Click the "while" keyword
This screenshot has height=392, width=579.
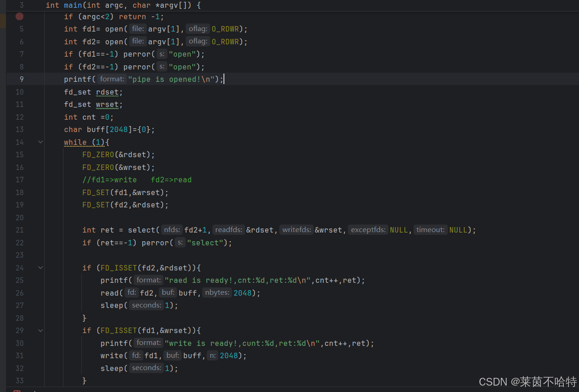tap(75, 142)
